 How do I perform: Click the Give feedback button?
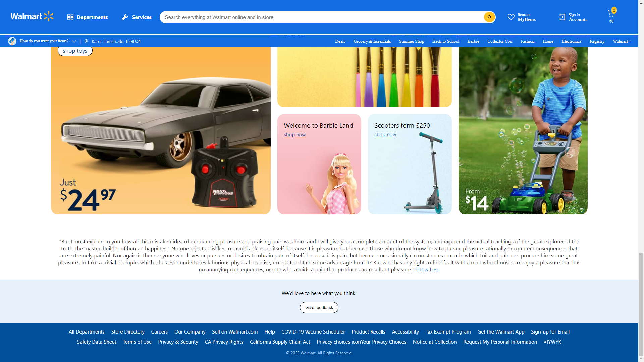(x=319, y=307)
